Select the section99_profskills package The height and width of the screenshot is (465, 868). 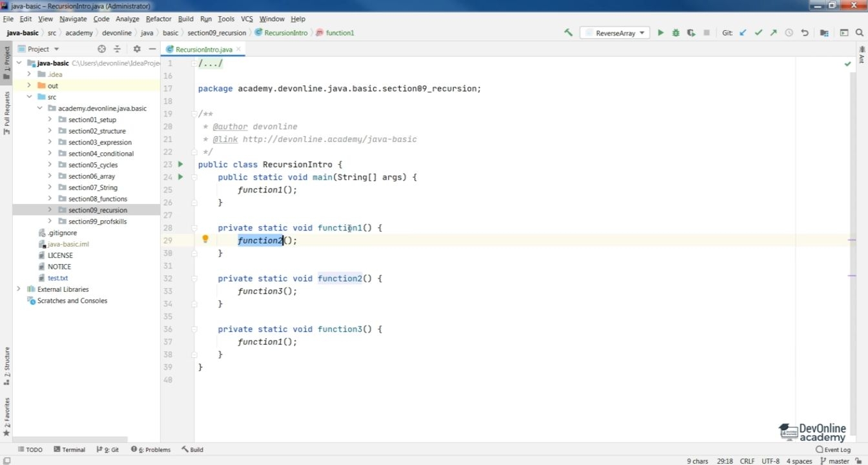point(98,222)
